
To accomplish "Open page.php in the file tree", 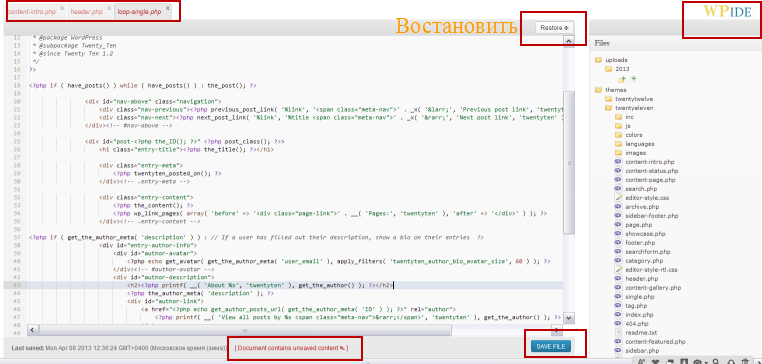I will click(x=639, y=225).
